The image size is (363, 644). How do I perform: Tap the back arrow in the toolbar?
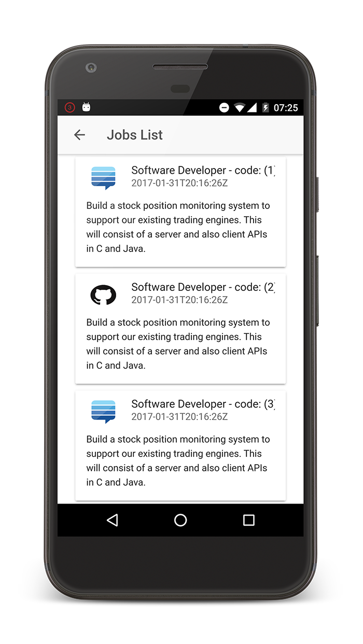click(79, 135)
